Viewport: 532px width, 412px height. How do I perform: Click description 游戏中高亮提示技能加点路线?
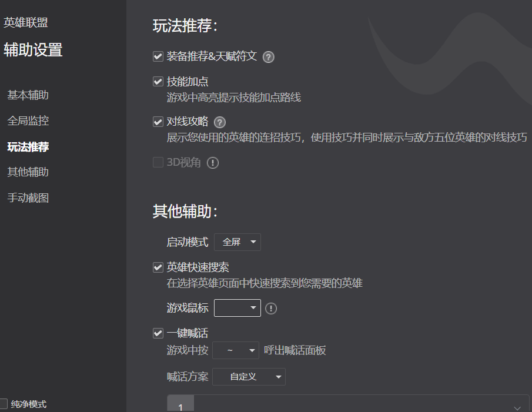click(x=234, y=98)
